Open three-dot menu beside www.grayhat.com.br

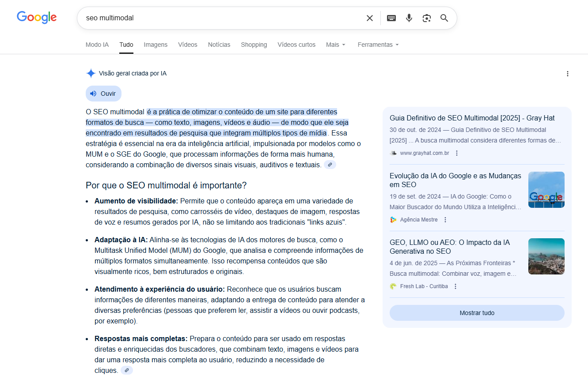click(x=457, y=153)
